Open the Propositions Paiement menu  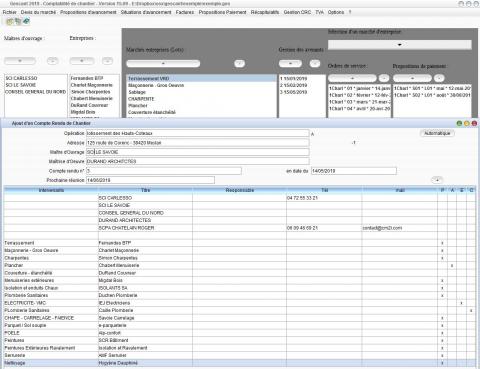[x=222, y=12]
